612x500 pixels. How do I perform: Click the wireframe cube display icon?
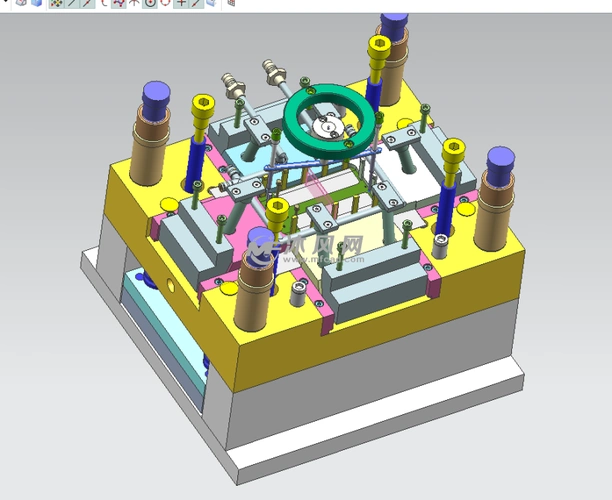click(22, 3)
